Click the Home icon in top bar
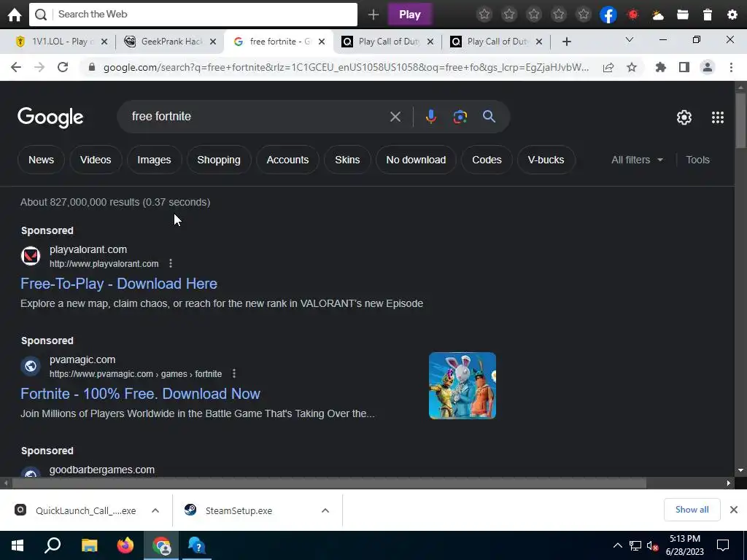The image size is (747, 560). point(15,15)
